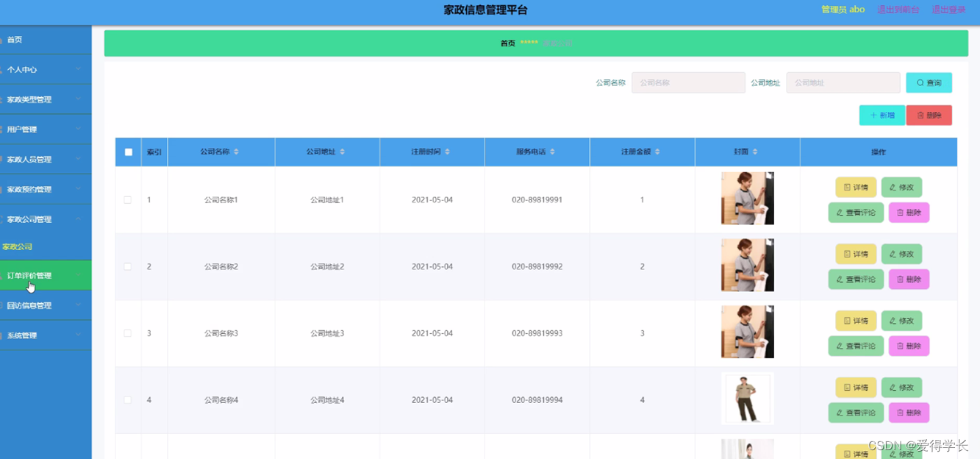980x459 pixels.
Task: Click the cell 020-89819993
Action: pos(537,333)
